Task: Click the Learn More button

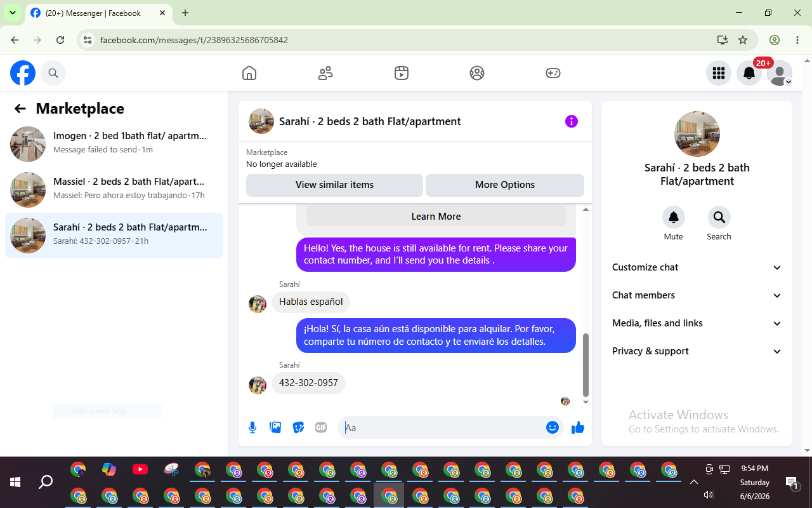Action: pyautogui.click(x=436, y=216)
